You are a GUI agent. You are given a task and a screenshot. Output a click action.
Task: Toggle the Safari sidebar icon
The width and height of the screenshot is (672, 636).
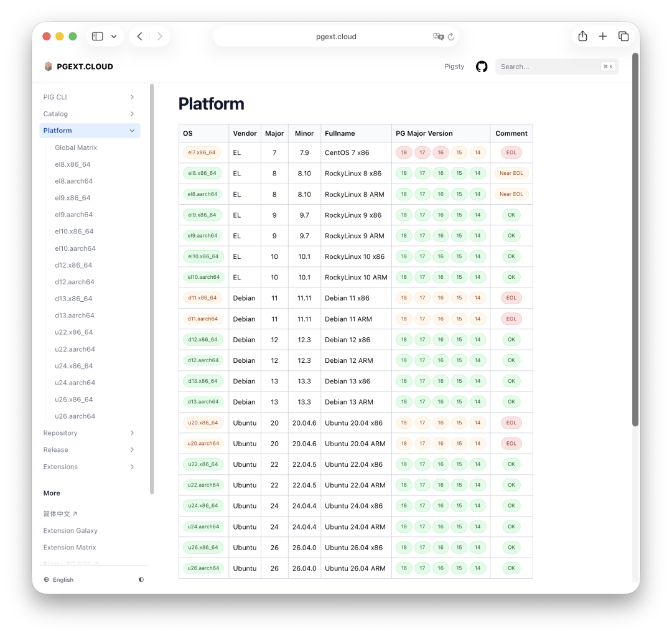tap(98, 37)
